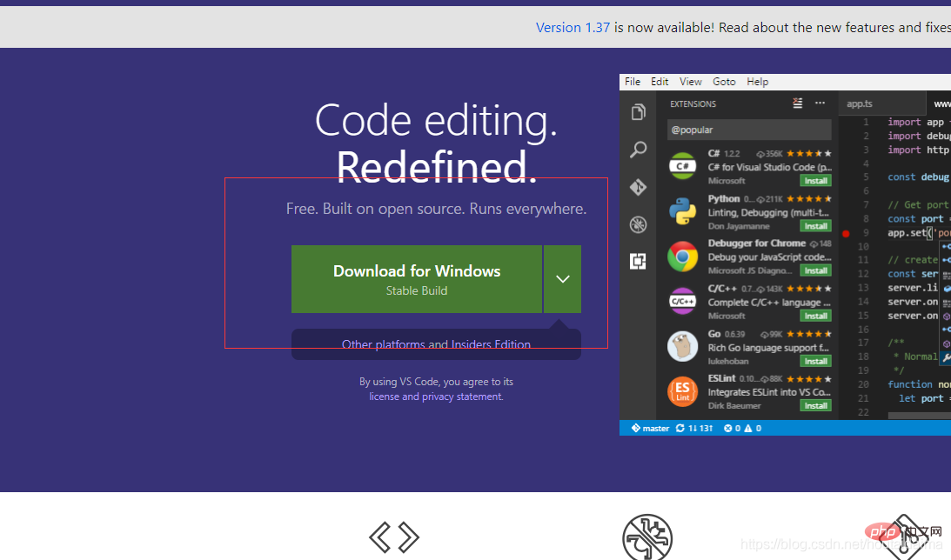Open the Extensions panel more actions ellipsis
Image resolution: width=951 pixels, height=560 pixels.
click(x=820, y=103)
